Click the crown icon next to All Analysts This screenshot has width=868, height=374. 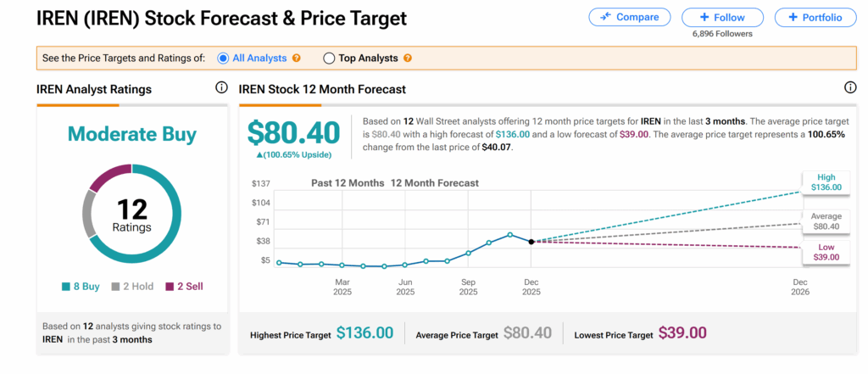coord(297,59)
